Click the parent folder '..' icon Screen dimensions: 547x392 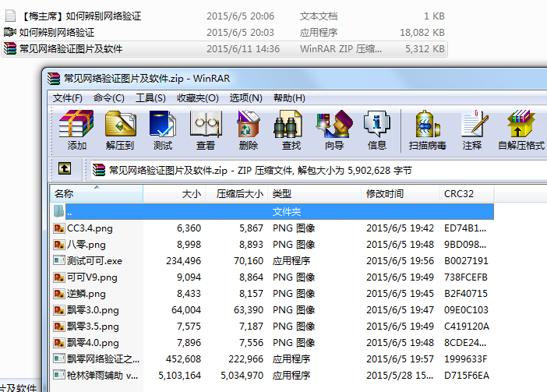(58, 211)
